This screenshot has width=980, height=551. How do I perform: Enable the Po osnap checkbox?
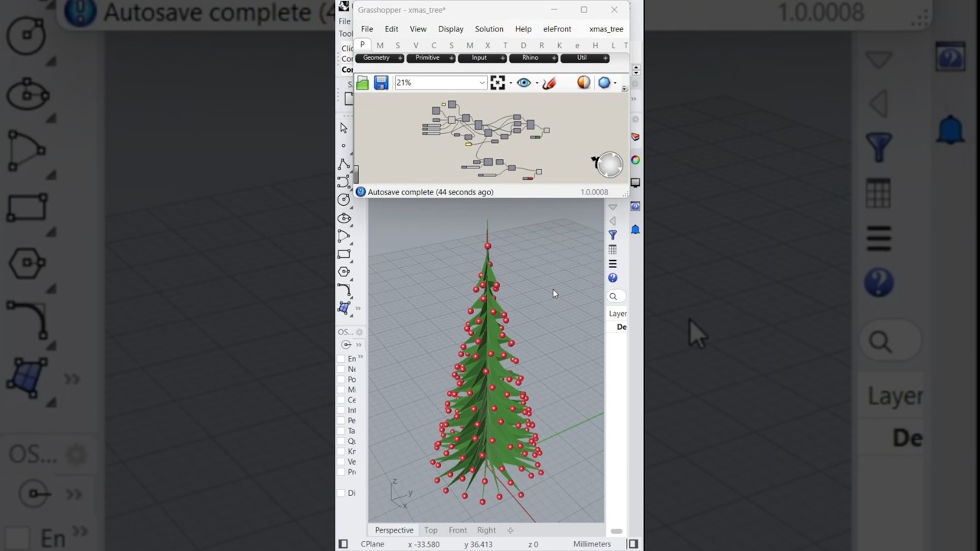coord(341,380)
